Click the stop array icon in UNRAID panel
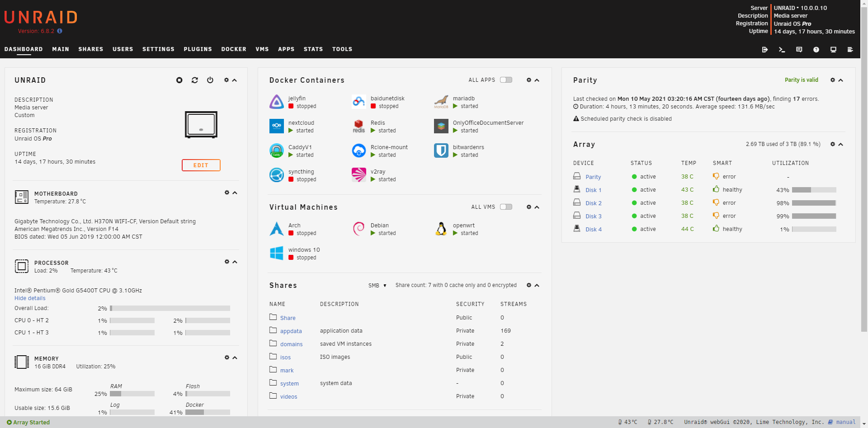 click(179, 80)
